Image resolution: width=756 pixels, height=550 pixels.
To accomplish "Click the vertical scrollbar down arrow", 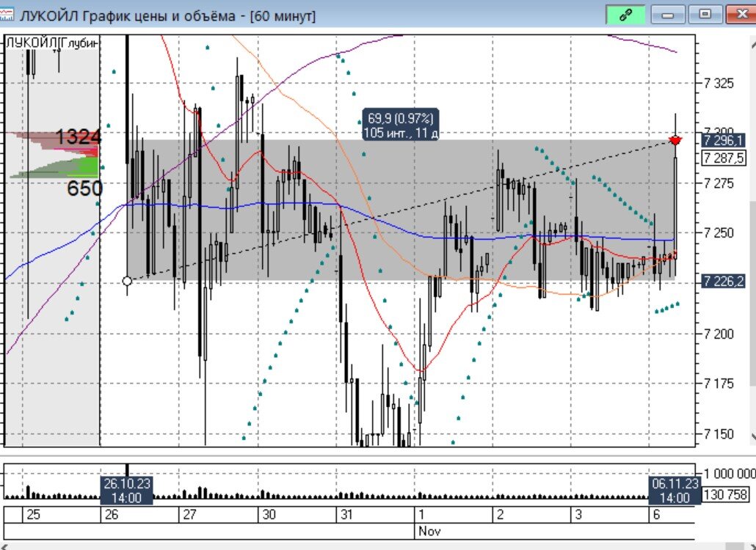I will (x=753, y=437).
